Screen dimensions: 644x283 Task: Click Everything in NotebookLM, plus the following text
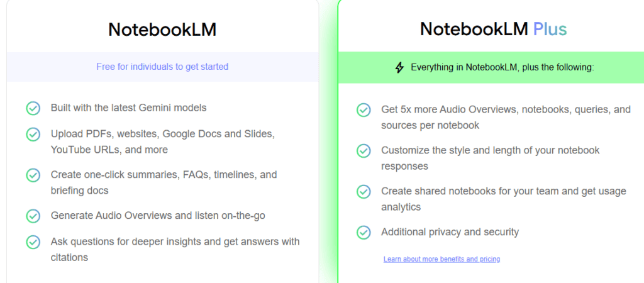click(502, 67)
